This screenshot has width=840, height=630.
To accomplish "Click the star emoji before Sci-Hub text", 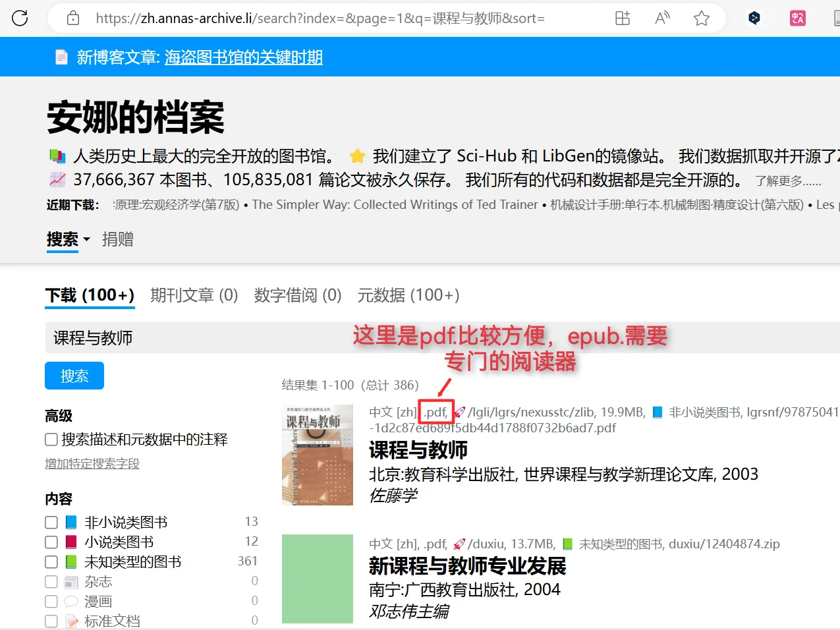I will point(357,156).
